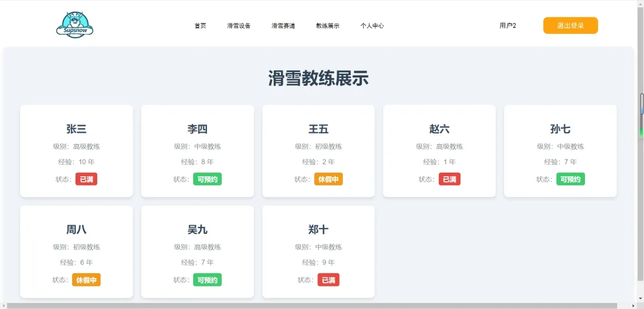The width and height of the screenshot is (644, 309).
Task: Open 个人中心 from nav bar
Action: [x=372, y=26]
